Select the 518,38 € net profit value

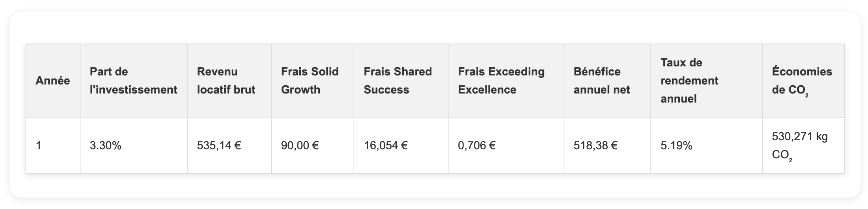pyautogui.click(x=595, y=146)
